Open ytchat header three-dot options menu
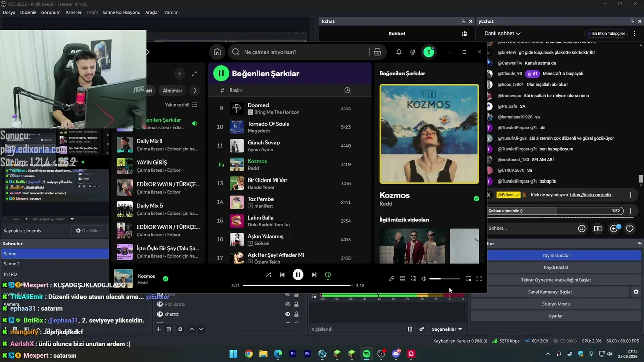644x362 pixels. [635, 34]
